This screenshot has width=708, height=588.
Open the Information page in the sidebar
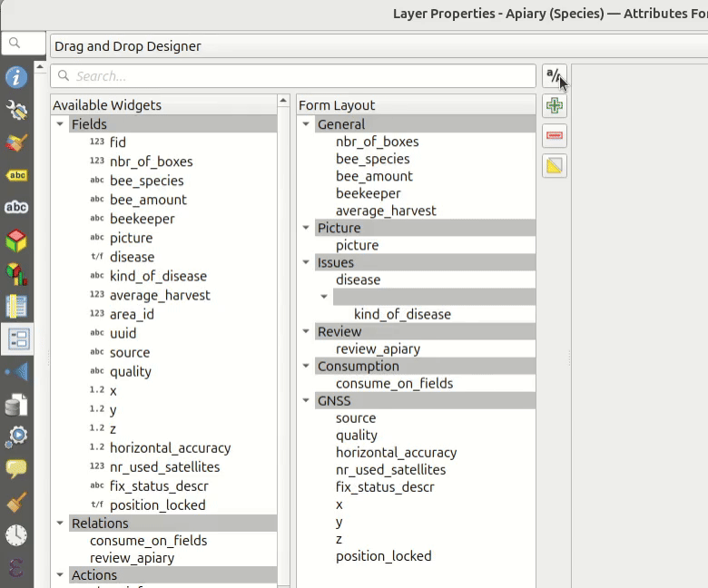(16, 77)
